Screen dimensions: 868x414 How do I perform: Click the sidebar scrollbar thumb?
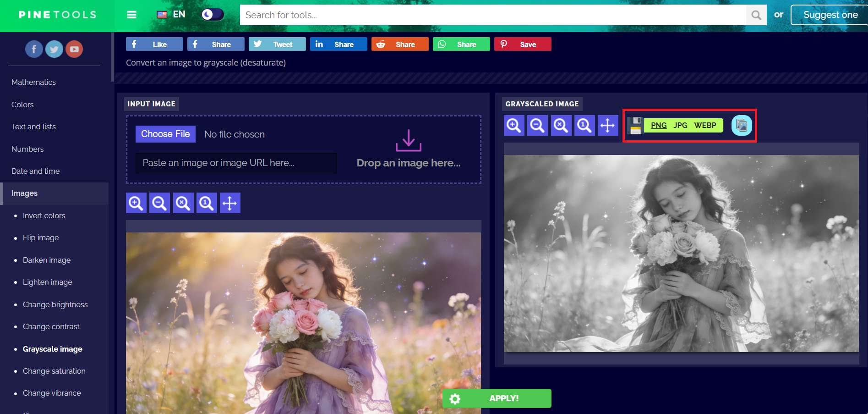point(112,57)
